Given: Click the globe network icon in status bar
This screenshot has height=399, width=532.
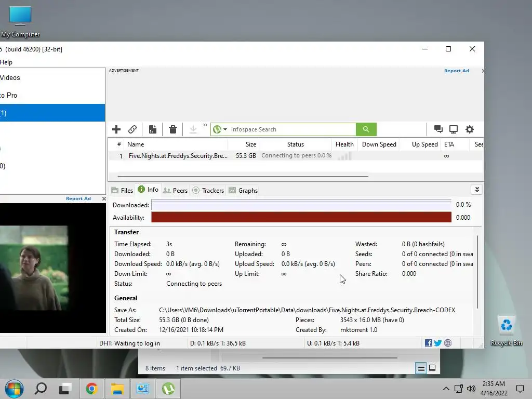Looking at the screenshot, I should click(448, 343).
